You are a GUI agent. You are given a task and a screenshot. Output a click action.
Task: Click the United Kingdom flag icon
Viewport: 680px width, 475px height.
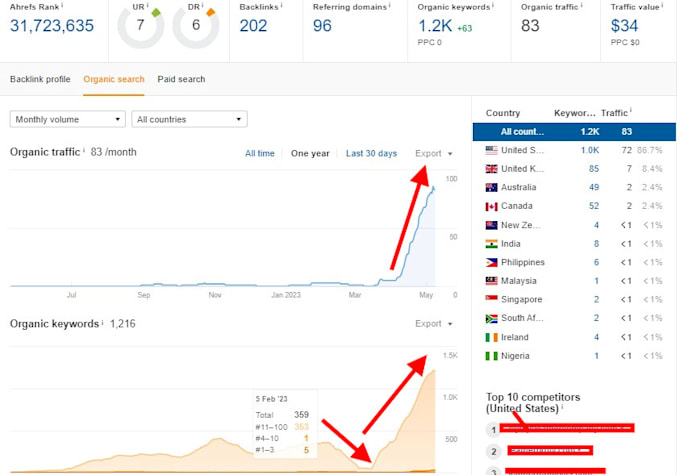(491, 169)
